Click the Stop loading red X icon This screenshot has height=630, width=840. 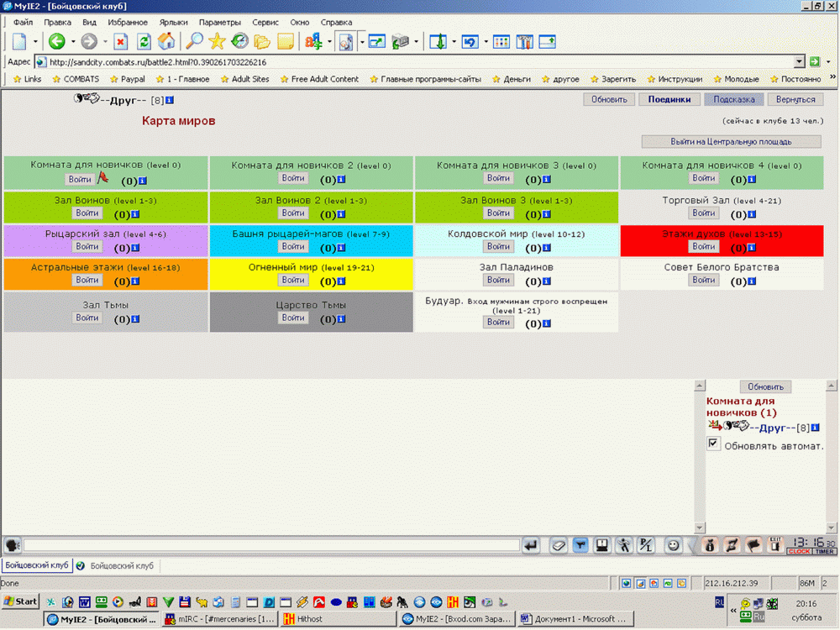pos(121,42)
